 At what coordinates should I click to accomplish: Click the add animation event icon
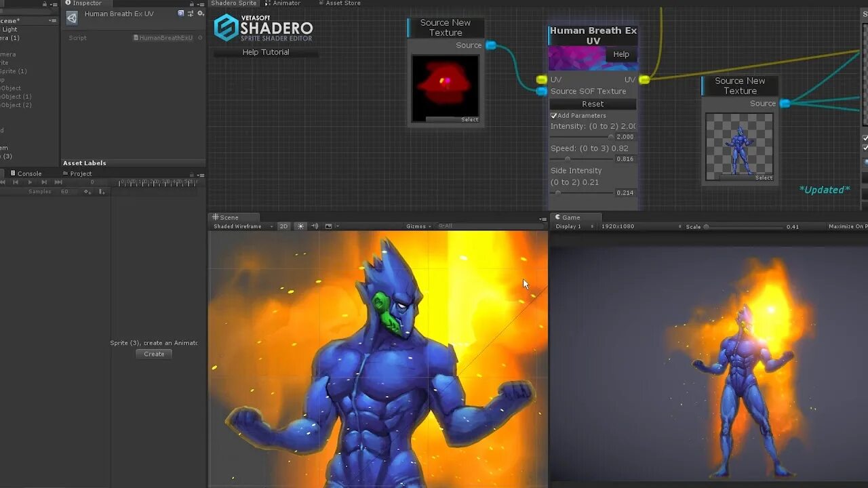point(102,192)
